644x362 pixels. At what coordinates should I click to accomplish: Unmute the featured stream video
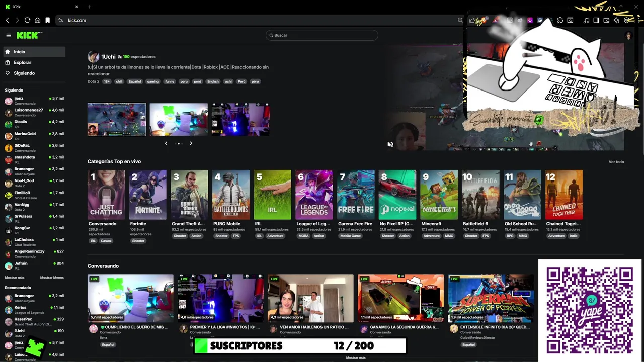[390, 144]
